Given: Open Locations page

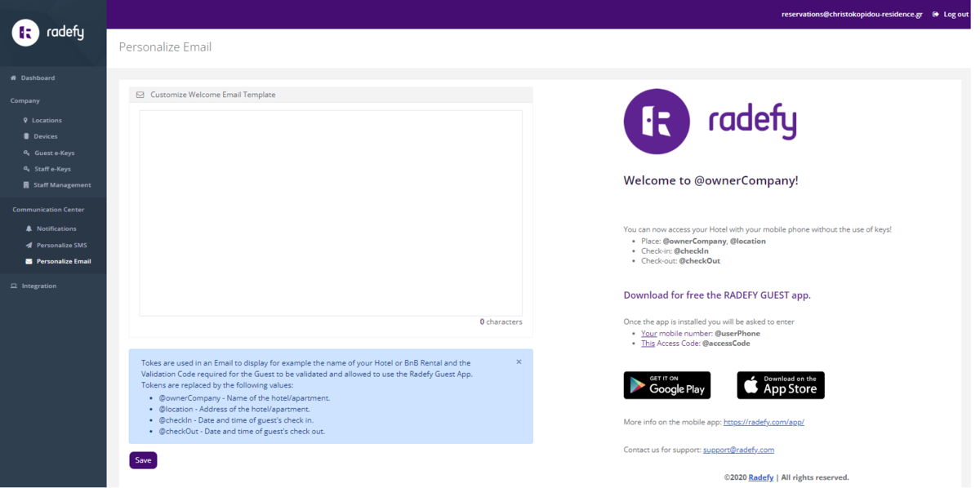Looking at the screenshot, I should (47, 120).
